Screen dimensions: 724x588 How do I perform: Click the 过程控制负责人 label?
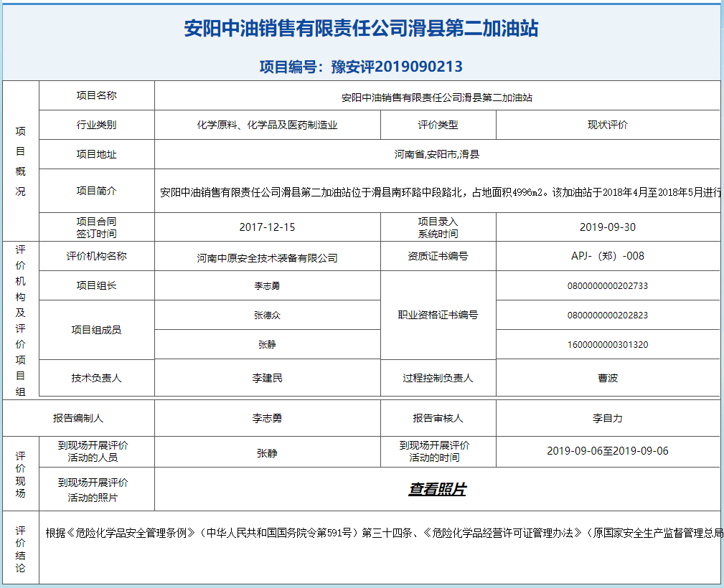(438, 378)
